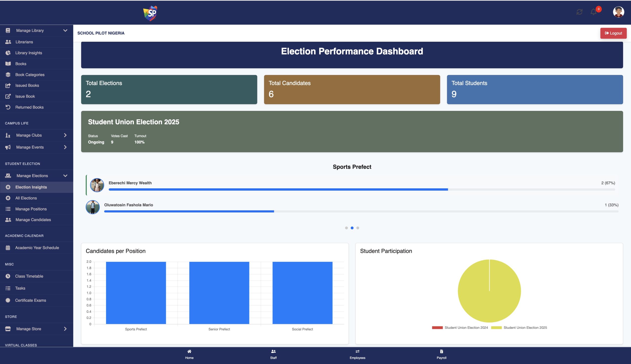Click the refresh sync icon
This screenshot has width=631, height=364.
click(x=579, y=12)
